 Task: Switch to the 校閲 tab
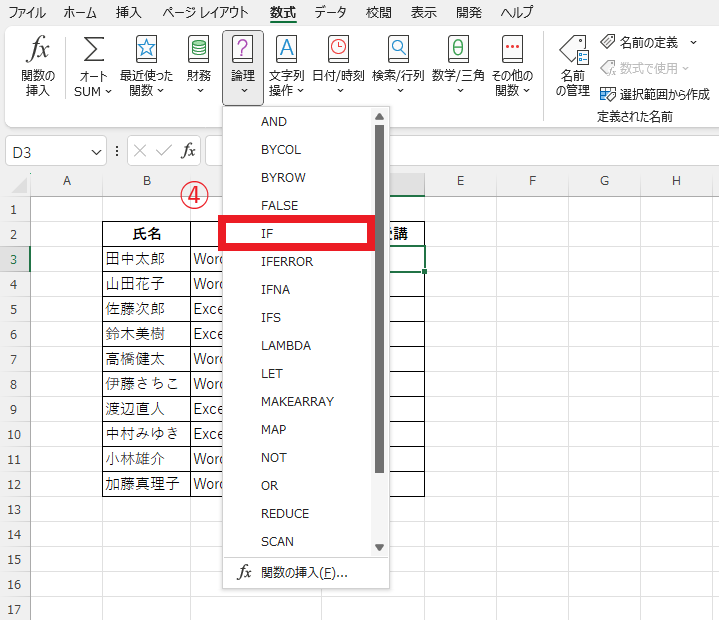pos(379,12)
